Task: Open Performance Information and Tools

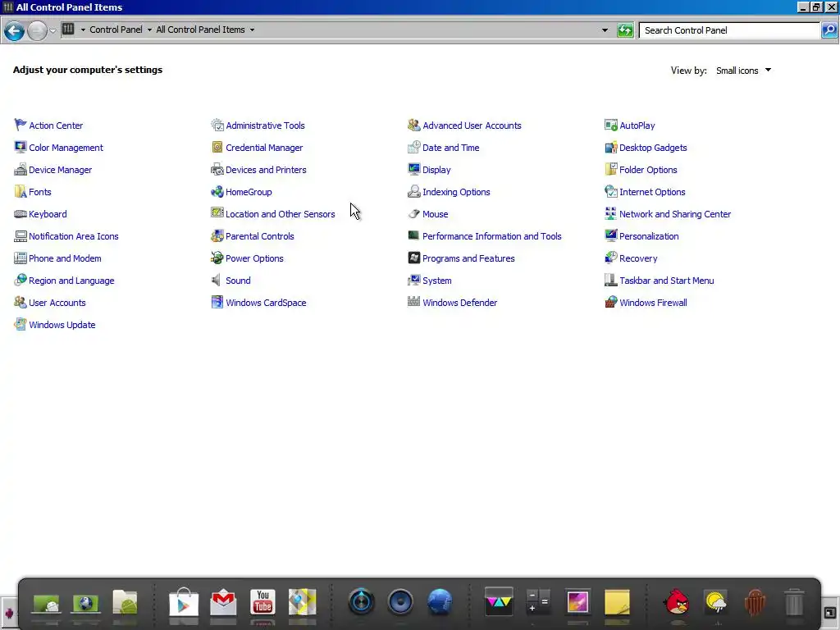Action: pos(492,235)
